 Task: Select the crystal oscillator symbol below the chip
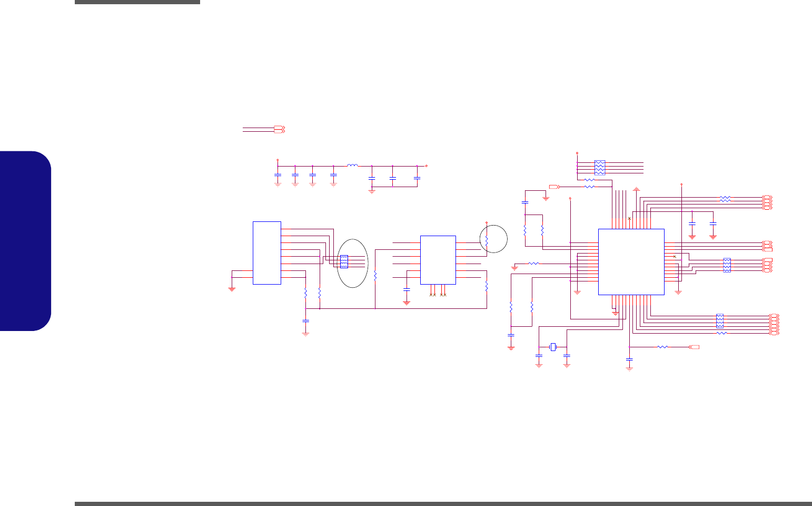(x=553, y=347)
